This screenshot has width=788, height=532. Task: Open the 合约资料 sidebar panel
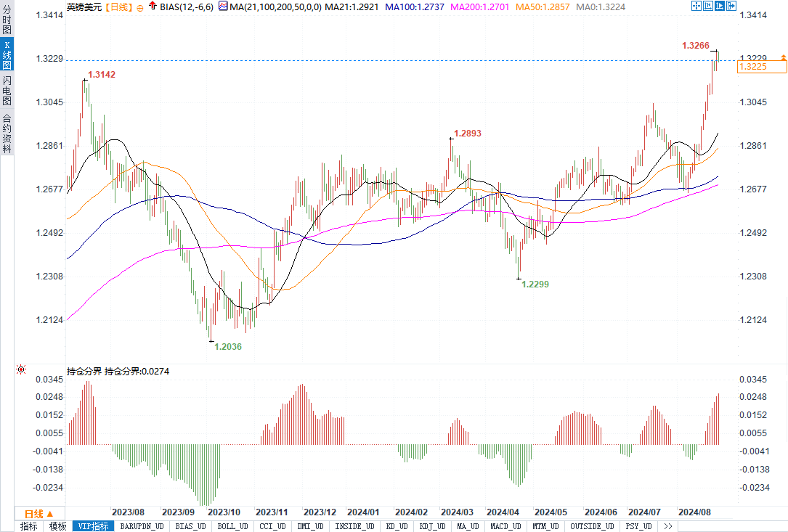pyautogui.click(x=7, y=133)
